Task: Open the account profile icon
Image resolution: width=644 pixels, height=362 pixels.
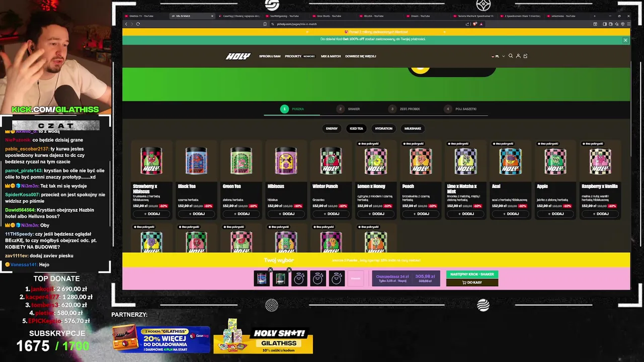Action: point(518,56)
